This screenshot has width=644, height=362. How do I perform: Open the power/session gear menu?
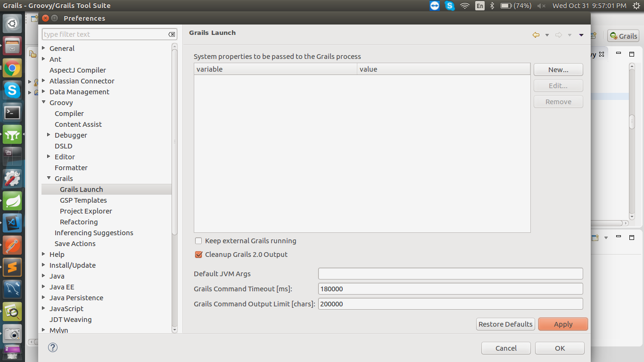[636, 6]
